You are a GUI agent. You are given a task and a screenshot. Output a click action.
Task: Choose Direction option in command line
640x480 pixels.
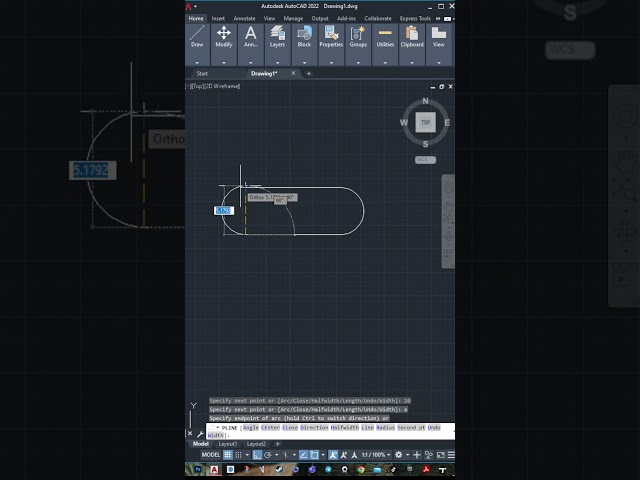[314, 427]
